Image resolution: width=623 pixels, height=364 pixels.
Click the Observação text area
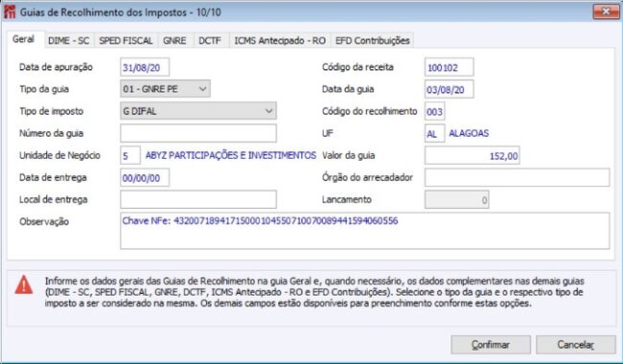(x=365, y=231)
